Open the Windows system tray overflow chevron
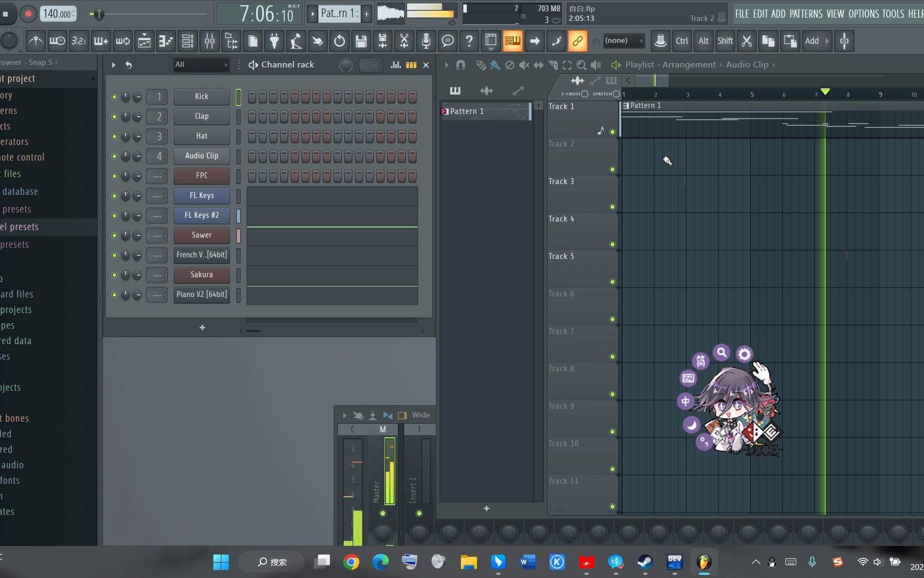The height and width of the screenshot is (578, 924). (756, 562)
